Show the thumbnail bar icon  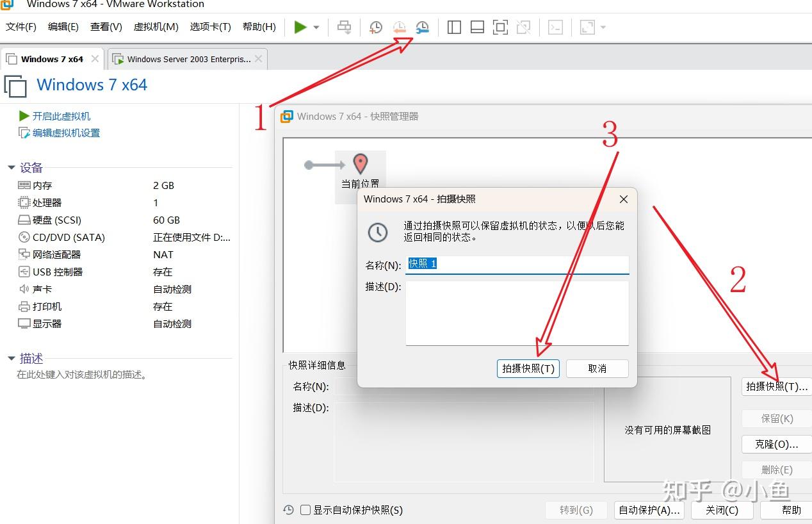point(477,27)
